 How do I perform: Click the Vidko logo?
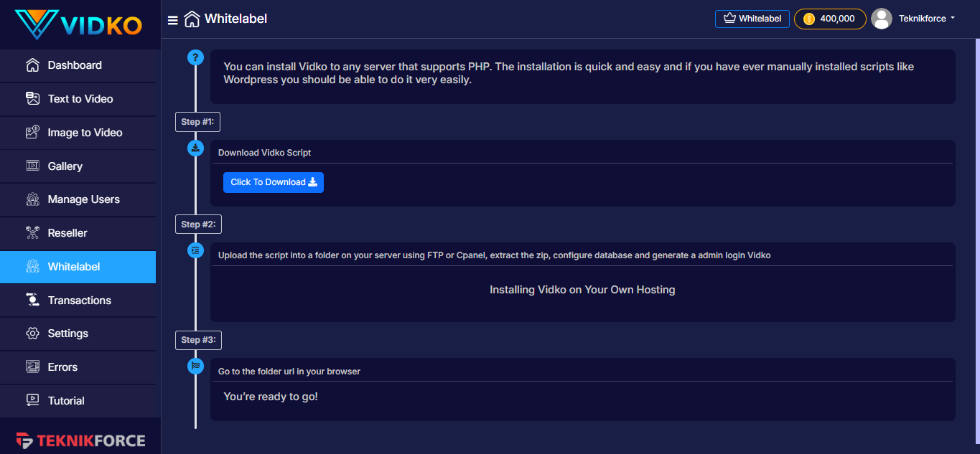[78, 24]
